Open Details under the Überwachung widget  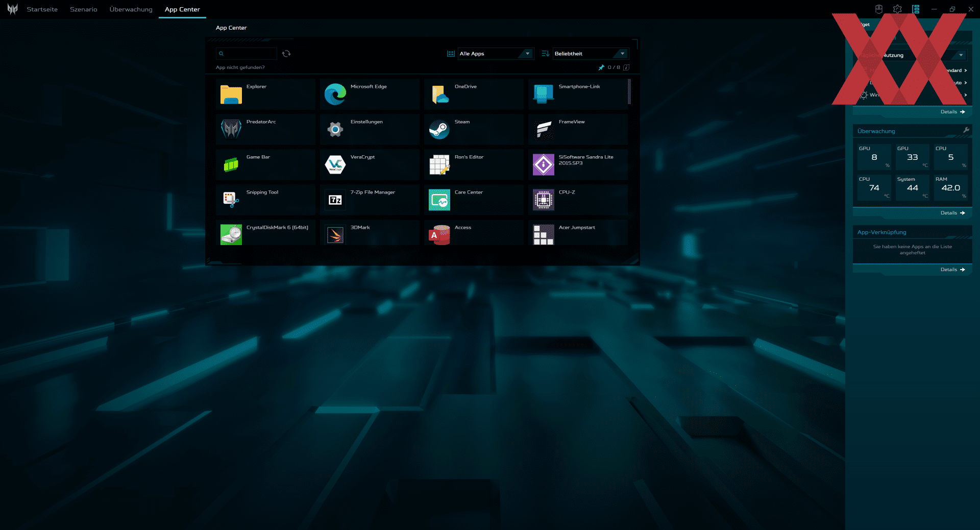tap(952, 213)
